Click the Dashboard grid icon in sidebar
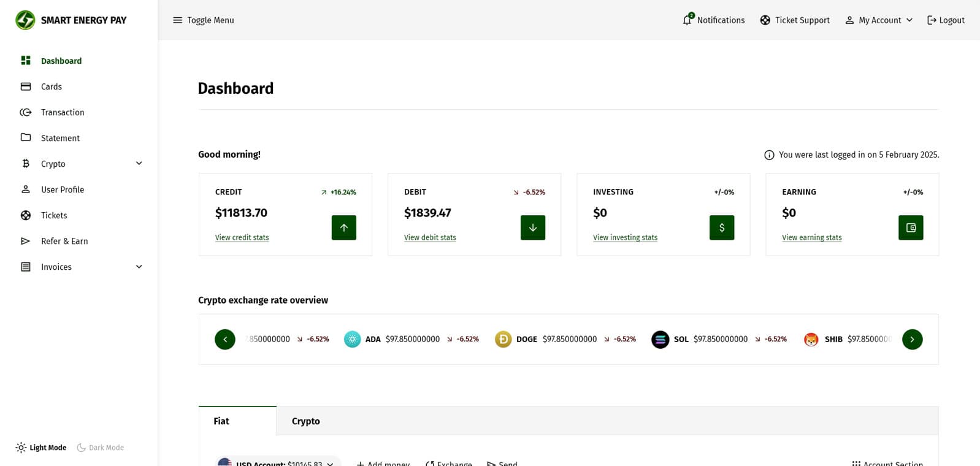This screenshot has height=466, width=980. [26, 60]
